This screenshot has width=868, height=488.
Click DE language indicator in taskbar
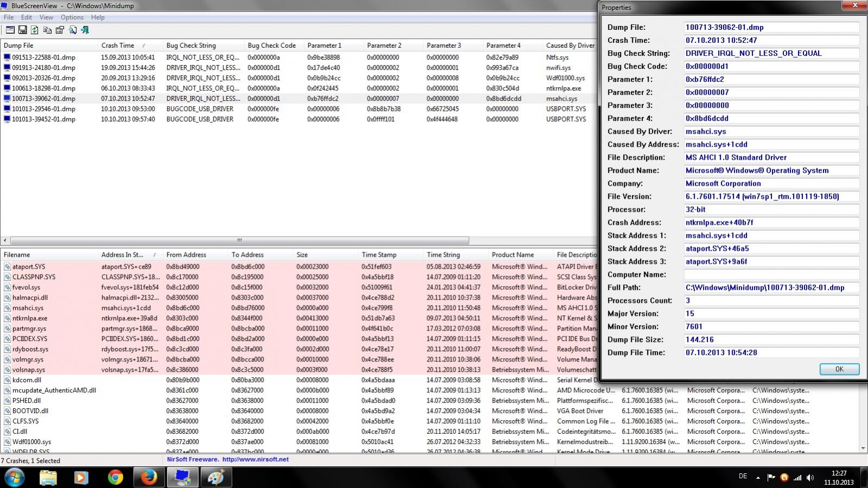tap(743, 476)
